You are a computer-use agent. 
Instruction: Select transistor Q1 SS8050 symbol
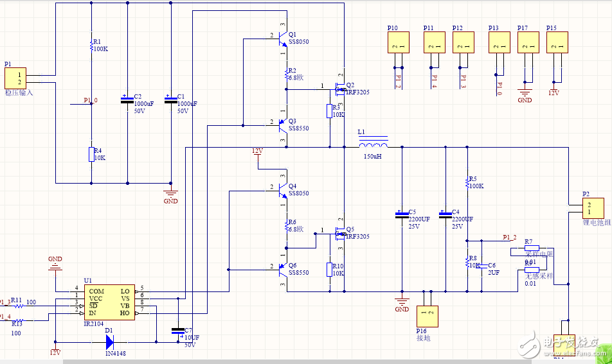(x=283, y=38)
